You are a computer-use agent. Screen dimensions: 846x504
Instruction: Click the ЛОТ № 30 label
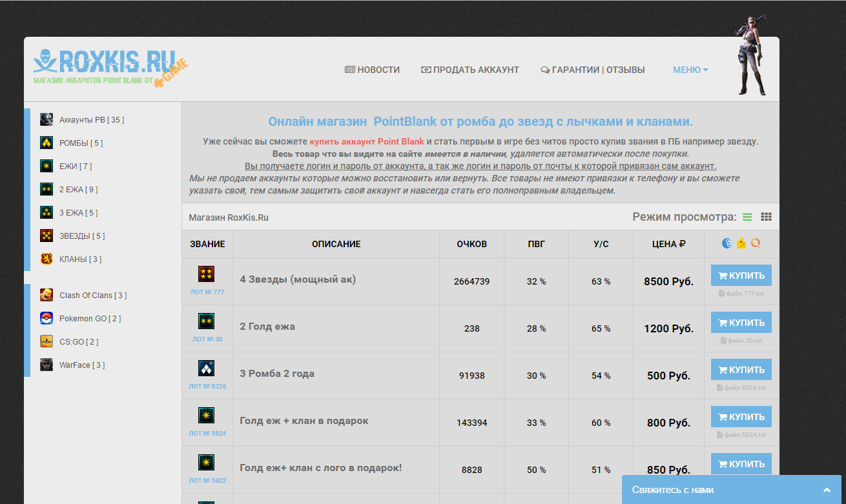click(207, 339)
